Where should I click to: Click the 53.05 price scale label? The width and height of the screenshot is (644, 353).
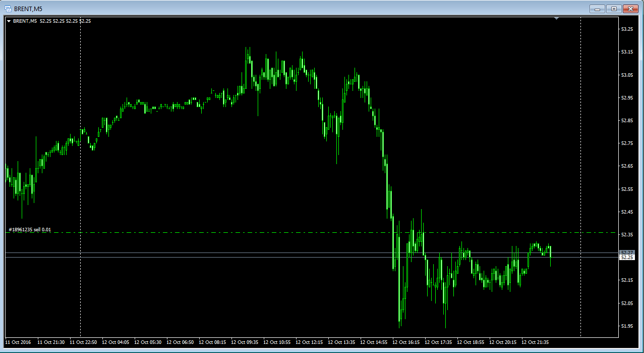tap(627, 75)
